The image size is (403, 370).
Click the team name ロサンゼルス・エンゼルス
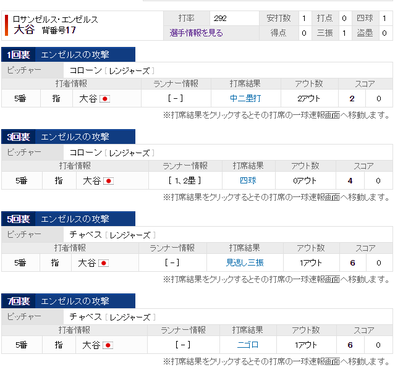pos(55,19)
